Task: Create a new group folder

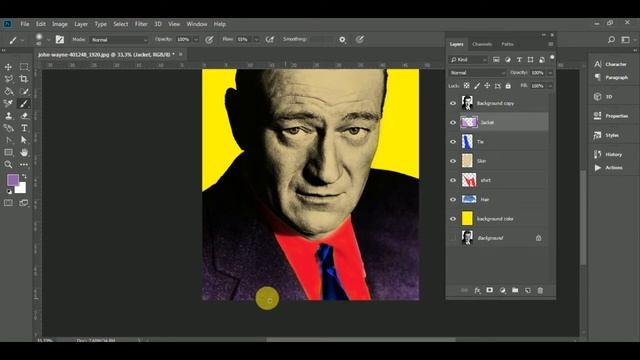Action: coord(515,290)
